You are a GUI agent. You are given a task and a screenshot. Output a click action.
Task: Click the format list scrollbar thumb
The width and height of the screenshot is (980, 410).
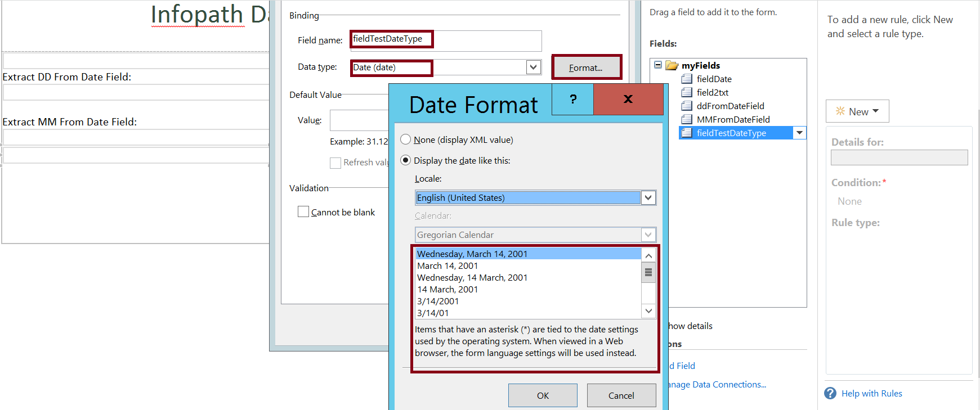(648, 272)
